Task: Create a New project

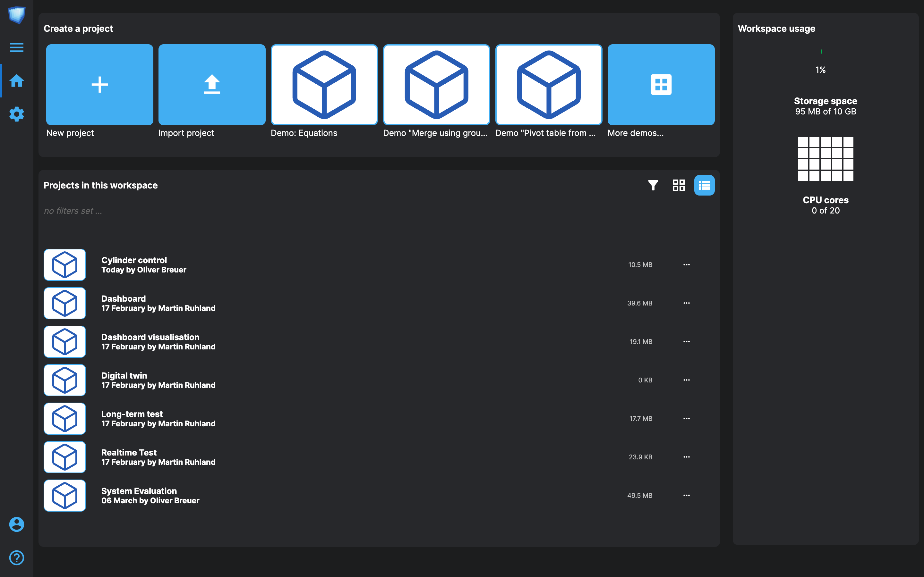Action: pos(100,85)
